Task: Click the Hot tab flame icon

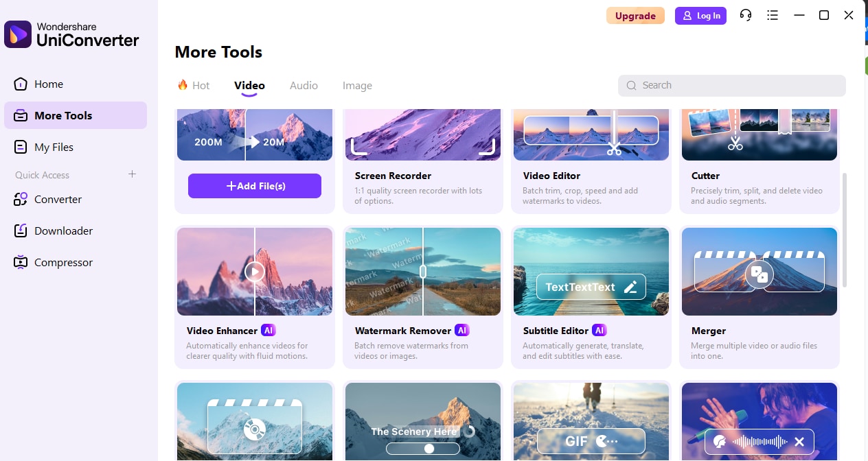Action: pos(183,84)
